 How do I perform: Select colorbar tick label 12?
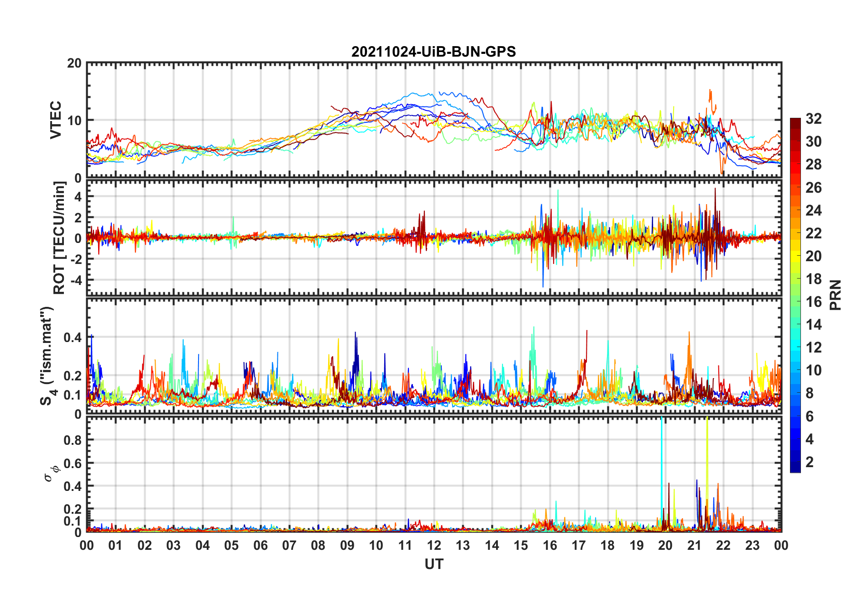814,347
